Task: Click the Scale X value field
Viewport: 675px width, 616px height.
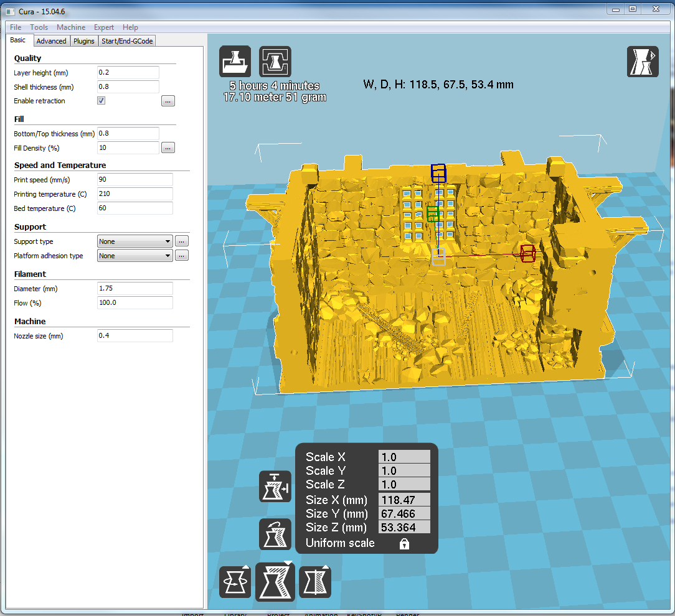Action: 404,457
